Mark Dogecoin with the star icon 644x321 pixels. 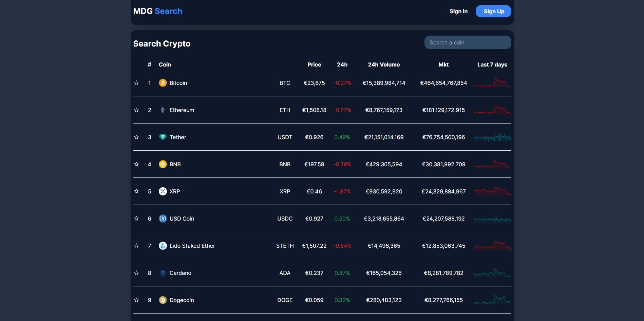pos(136,300)
